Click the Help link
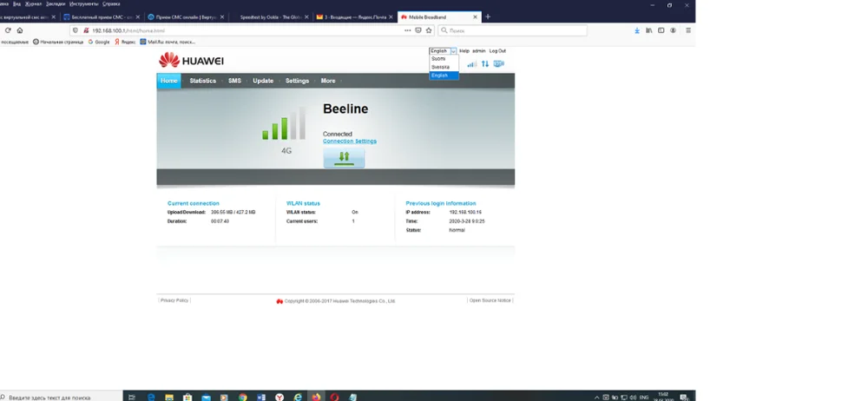 464,51
